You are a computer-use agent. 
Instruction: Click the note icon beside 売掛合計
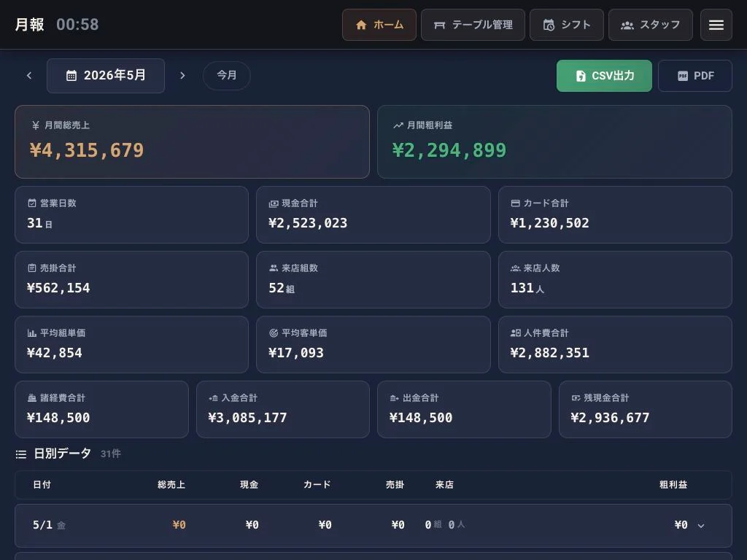pos(32,268)
